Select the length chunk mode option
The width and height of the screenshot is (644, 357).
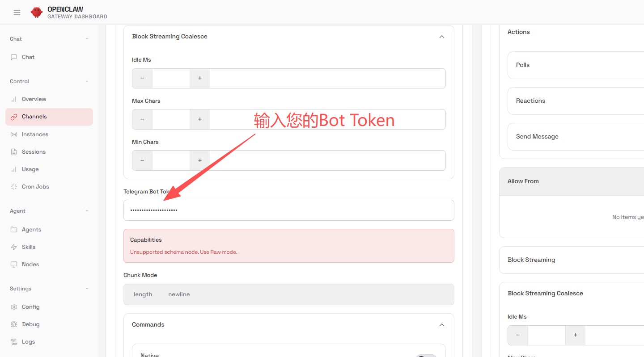143,294
